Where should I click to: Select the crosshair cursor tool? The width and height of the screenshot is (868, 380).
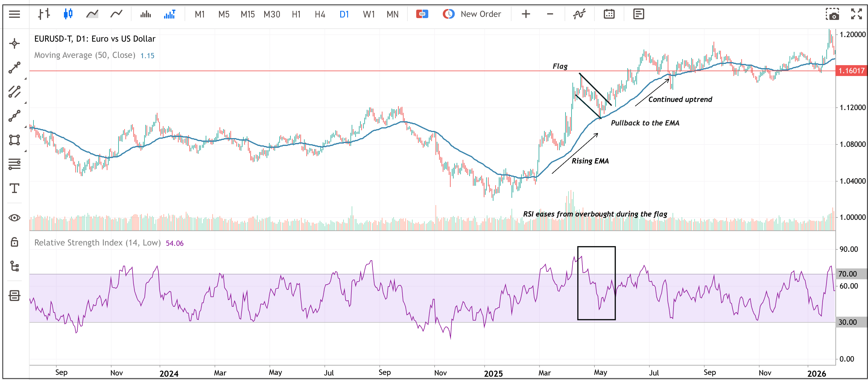click(x=14, y=43)
